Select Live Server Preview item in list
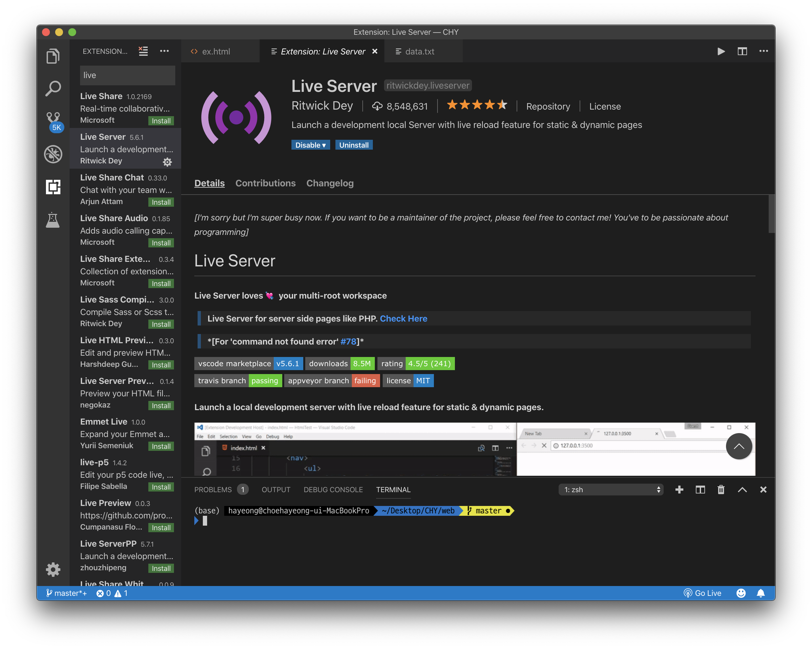 tap(125, 393)
